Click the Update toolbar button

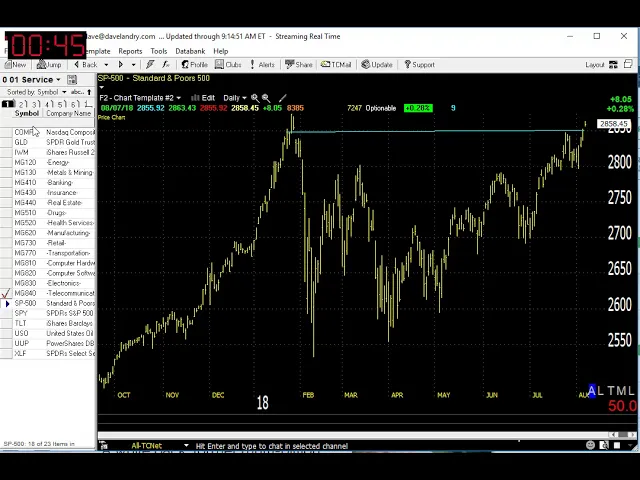(377, 64)
